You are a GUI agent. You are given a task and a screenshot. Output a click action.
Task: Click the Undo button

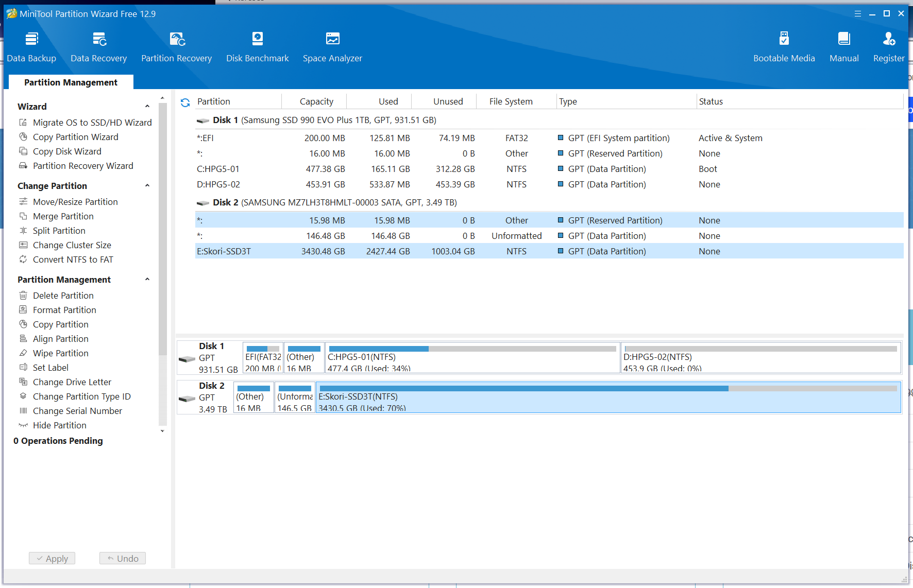coord(123,559)
